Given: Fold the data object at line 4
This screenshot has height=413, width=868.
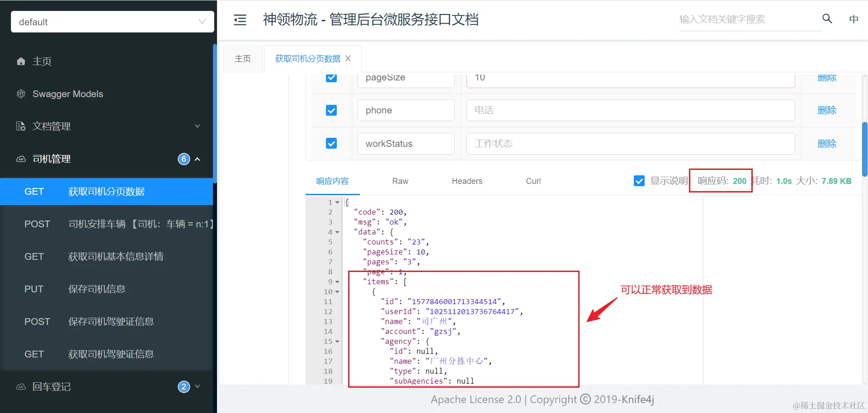Looking at the screenshot, I should pos(337,232).
